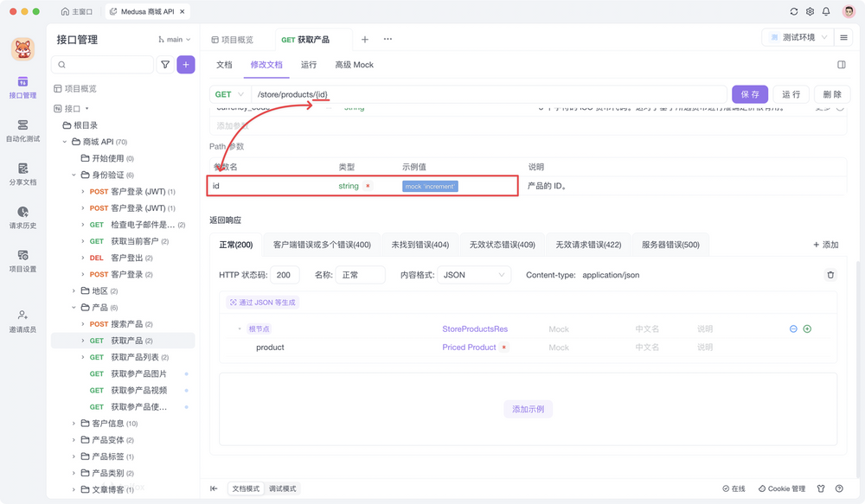Open the 请求历史 sidebar panel

click(x=23, y=218)
